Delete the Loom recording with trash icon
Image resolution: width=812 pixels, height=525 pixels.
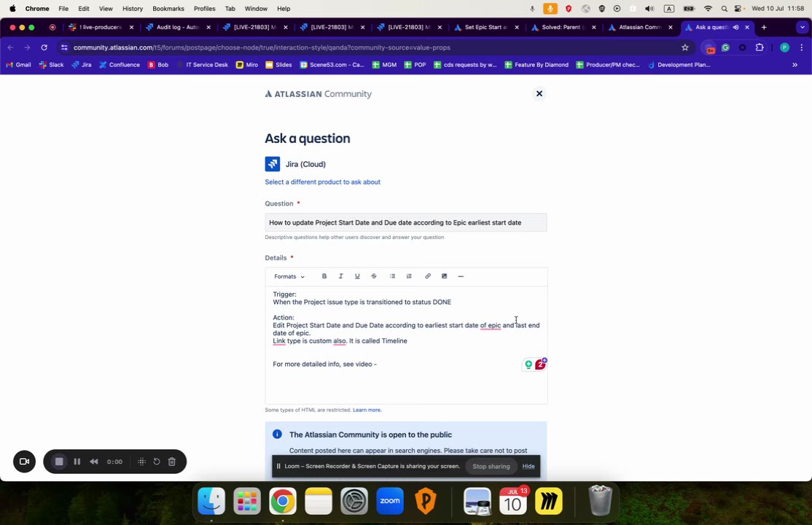click(172, 462)
